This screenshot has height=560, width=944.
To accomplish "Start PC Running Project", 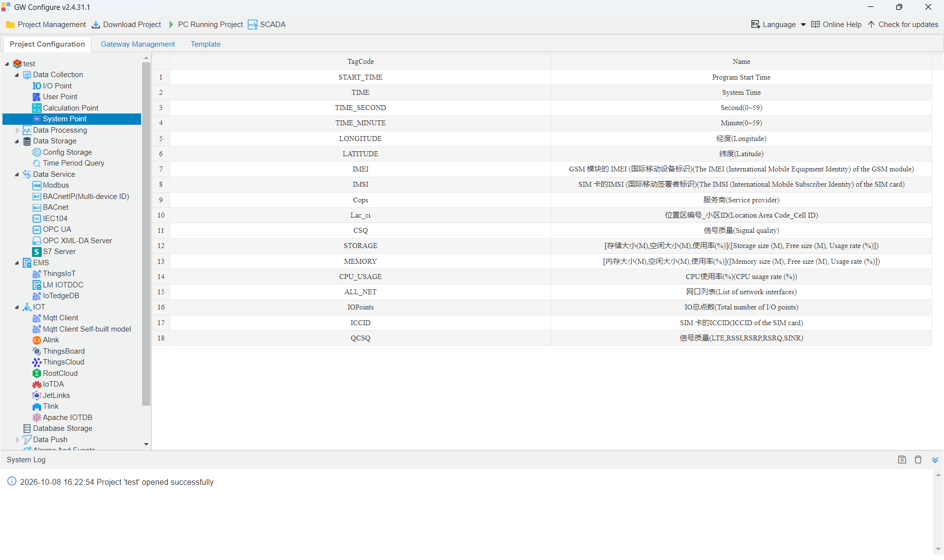I will point(205,25).
